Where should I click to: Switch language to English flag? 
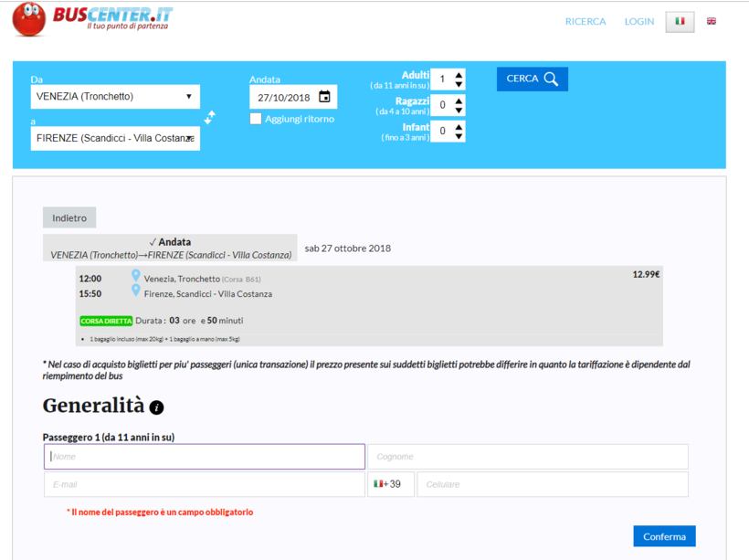pos(712,21)
